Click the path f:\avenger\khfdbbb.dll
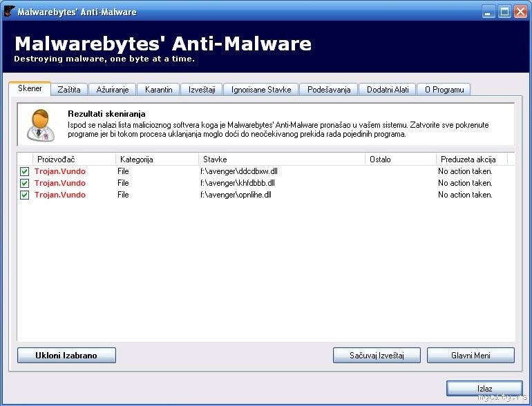The height and width of the screenshot is (406, 532). click(x=238, y=183)
